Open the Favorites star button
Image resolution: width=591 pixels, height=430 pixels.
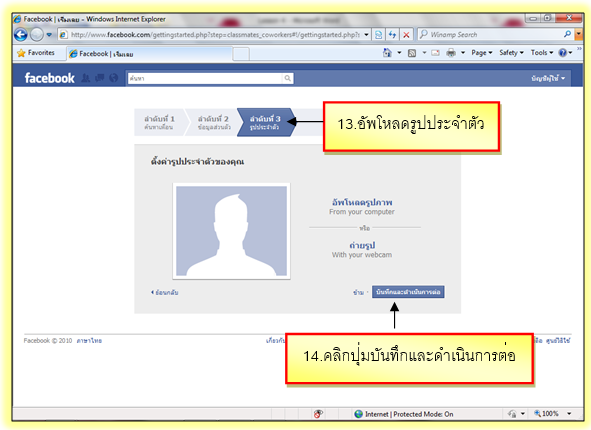[36, 53]
